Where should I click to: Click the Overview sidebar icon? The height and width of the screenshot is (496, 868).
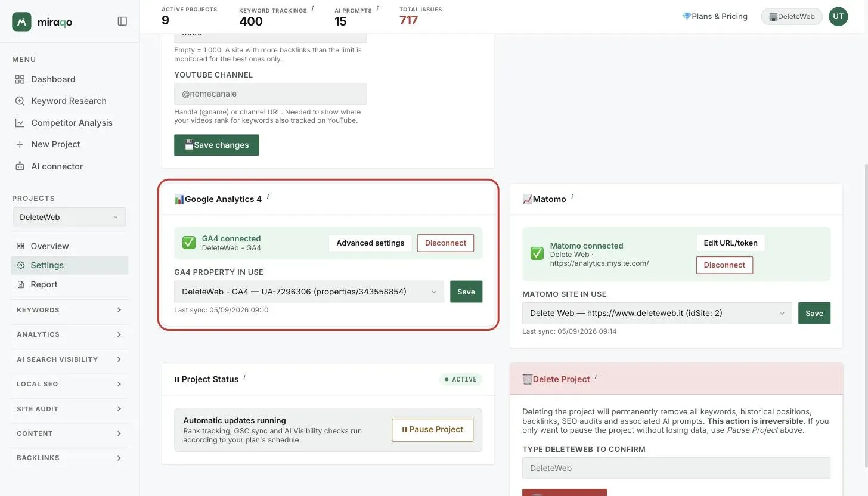(21, 246)
